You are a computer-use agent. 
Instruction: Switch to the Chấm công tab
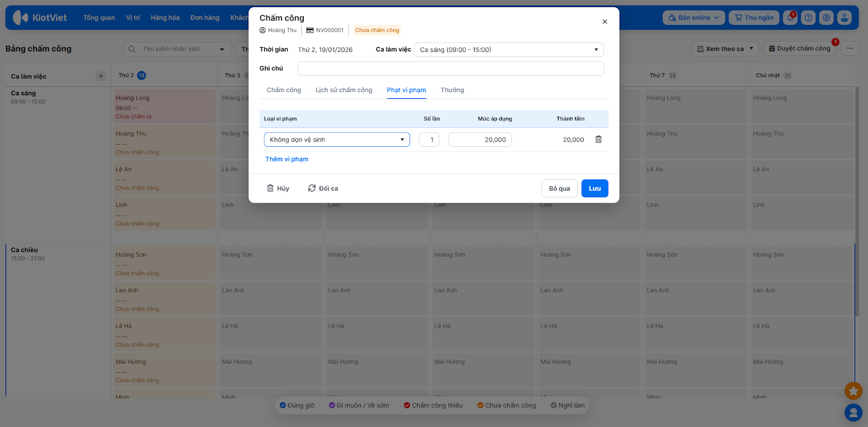(284, 90)
